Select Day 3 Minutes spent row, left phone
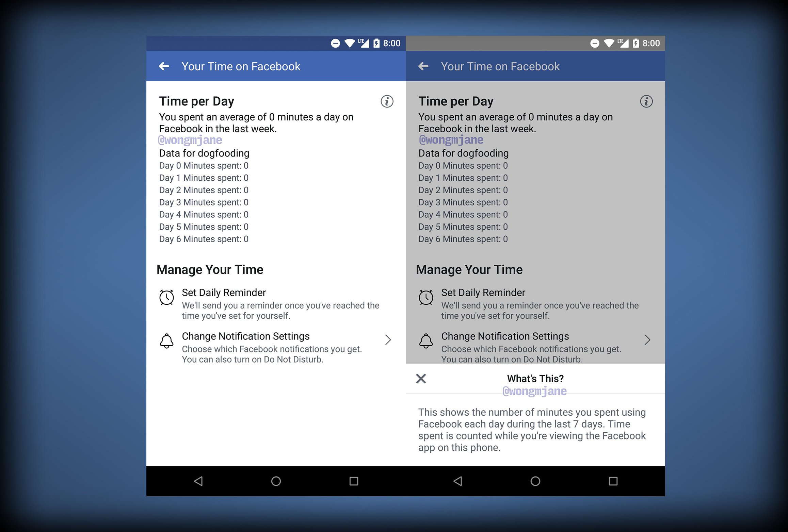The height and width of the screenshot is (532, 788). (204, 202)
